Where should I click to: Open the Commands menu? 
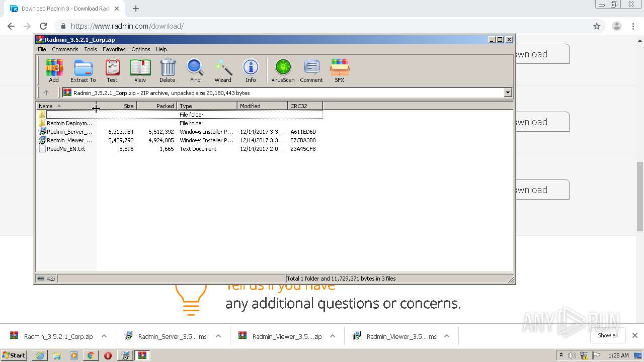pyautogui.click(x=65, y=49)
